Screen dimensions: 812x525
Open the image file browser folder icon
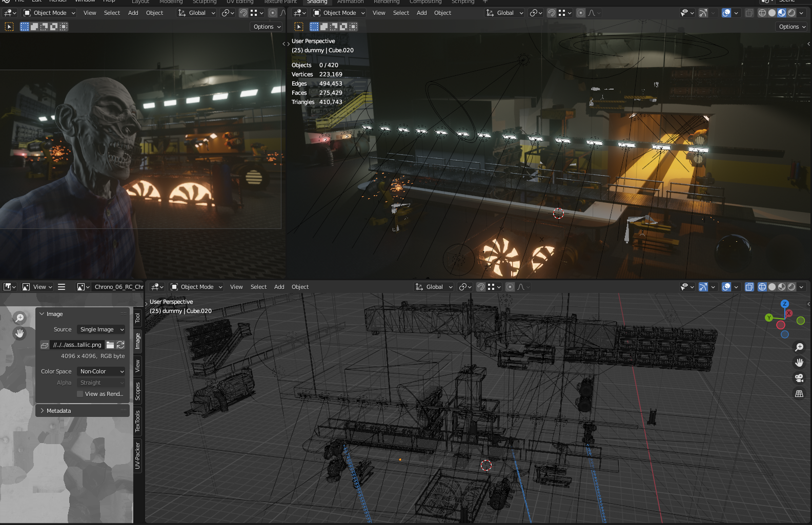(x=110, y=345)
